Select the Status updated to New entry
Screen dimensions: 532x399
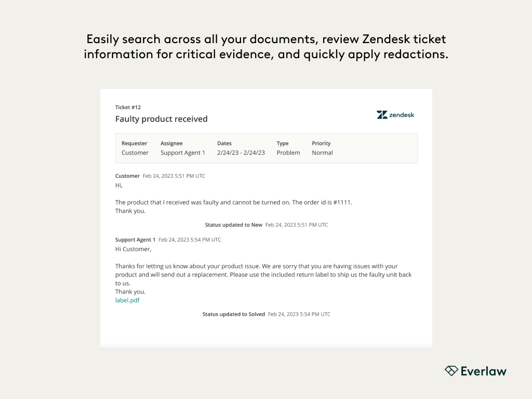click(234, 225)
